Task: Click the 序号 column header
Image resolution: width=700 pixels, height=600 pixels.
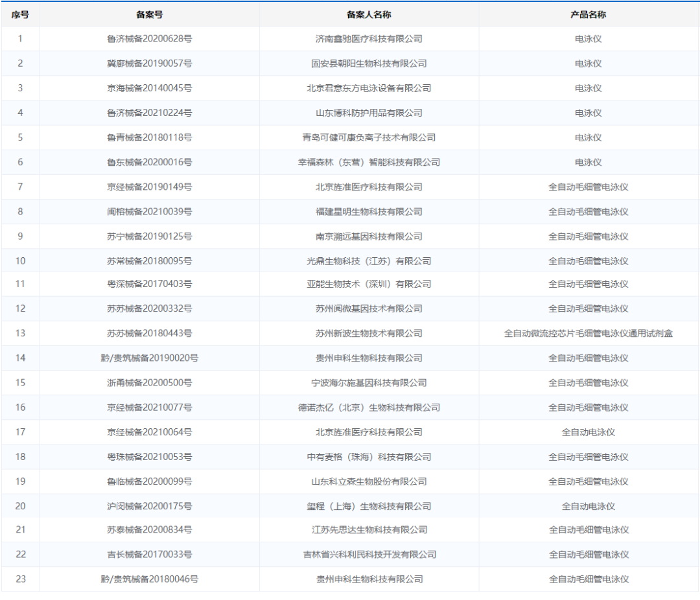Action: click(20, 15)
